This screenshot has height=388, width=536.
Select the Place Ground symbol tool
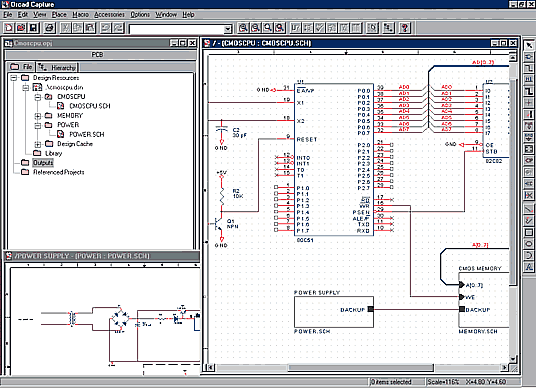tap(528, 137)
